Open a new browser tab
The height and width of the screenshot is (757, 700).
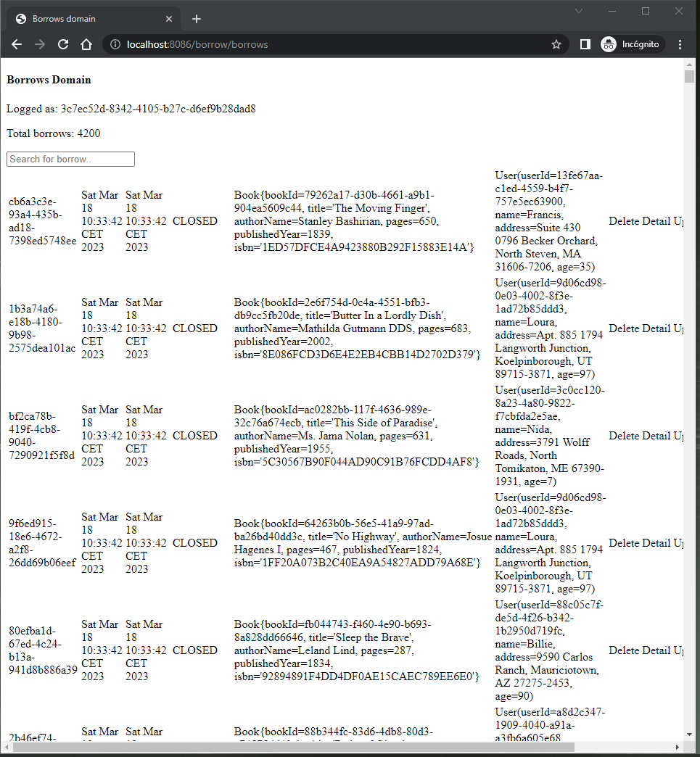(x=196, y=19)
